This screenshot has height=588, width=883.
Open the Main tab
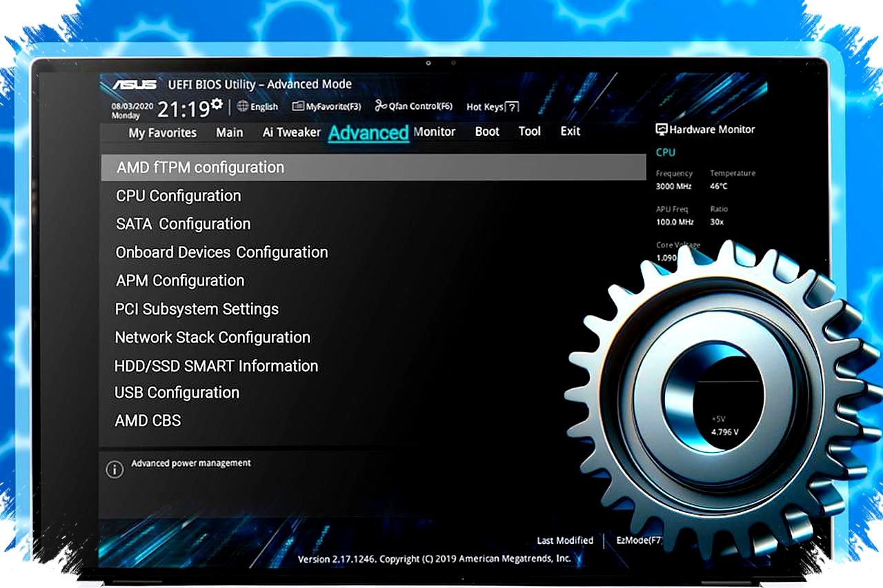pyautogui.click(x=229, y=132)
